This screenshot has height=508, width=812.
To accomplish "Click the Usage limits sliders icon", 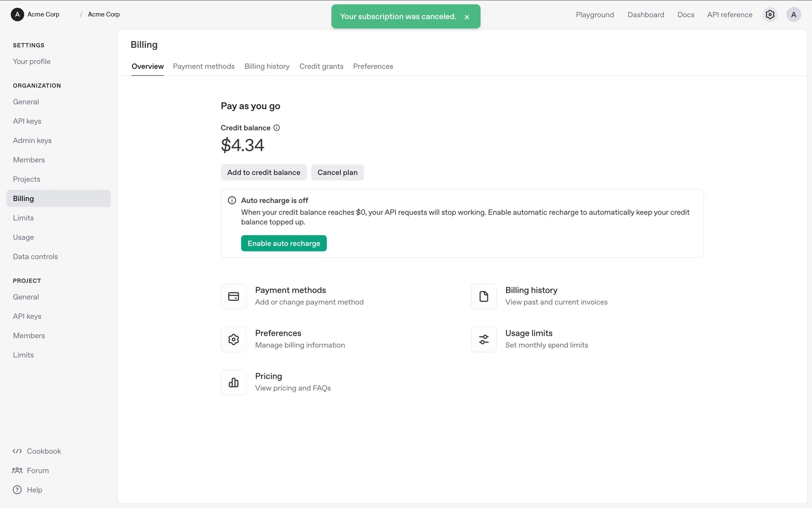I will [484, 339].
